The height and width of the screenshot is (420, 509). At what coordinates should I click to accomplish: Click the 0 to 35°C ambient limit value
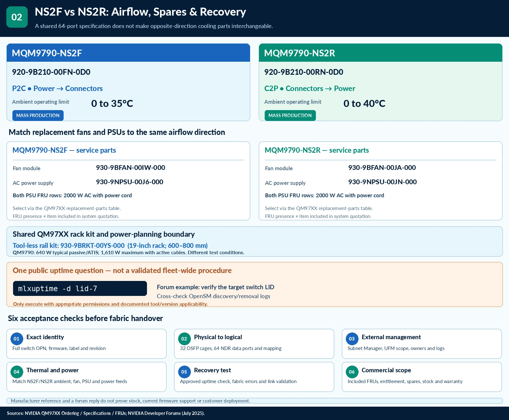pyautogui.click(x=112, y=103)
